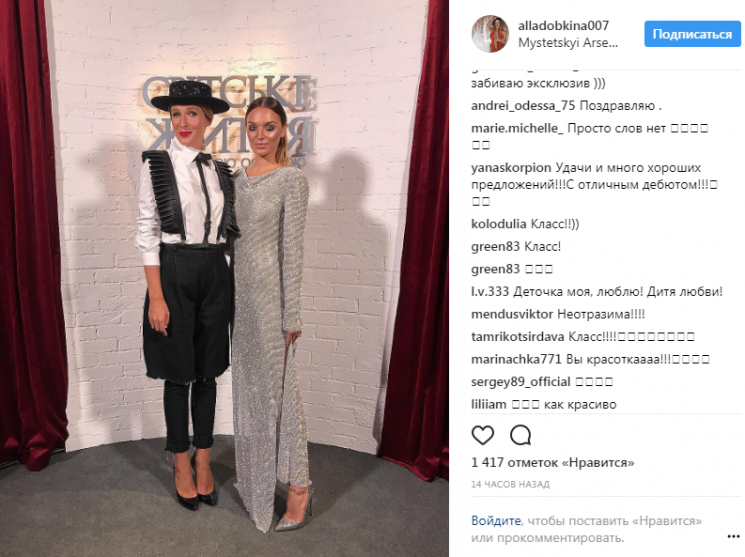Open marinachka771 commenter profile
The image size is (745, 557).
coord(516,359)
